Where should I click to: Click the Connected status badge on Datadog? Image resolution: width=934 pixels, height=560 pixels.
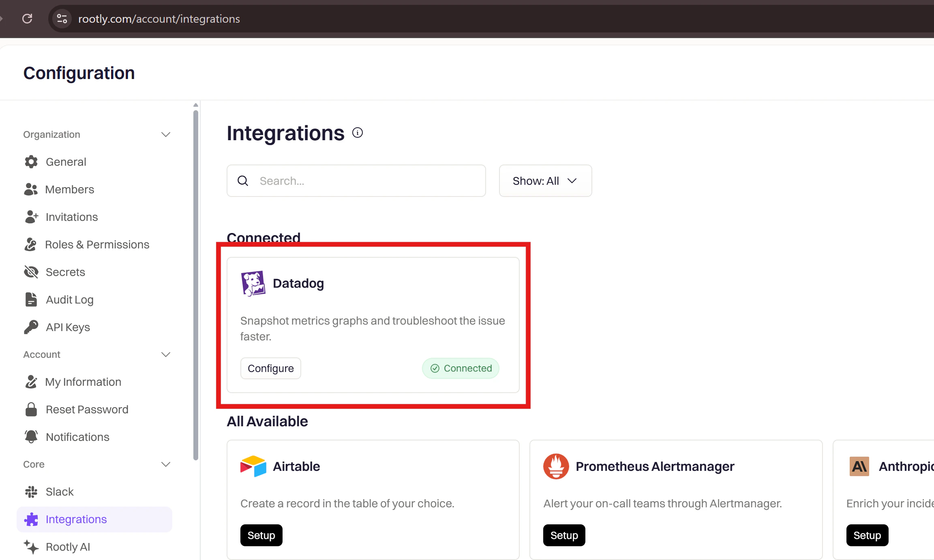point(460,368)
